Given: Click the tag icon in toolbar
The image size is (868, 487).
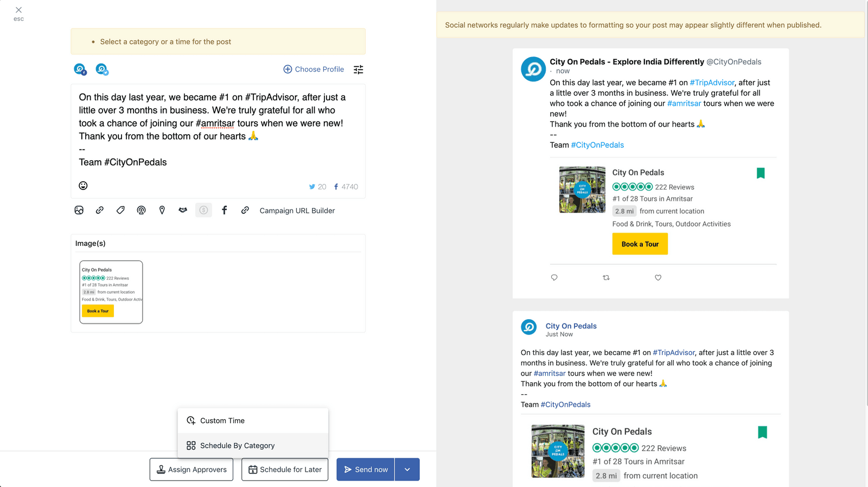Looking at the screenshot, I should [120, 210].
